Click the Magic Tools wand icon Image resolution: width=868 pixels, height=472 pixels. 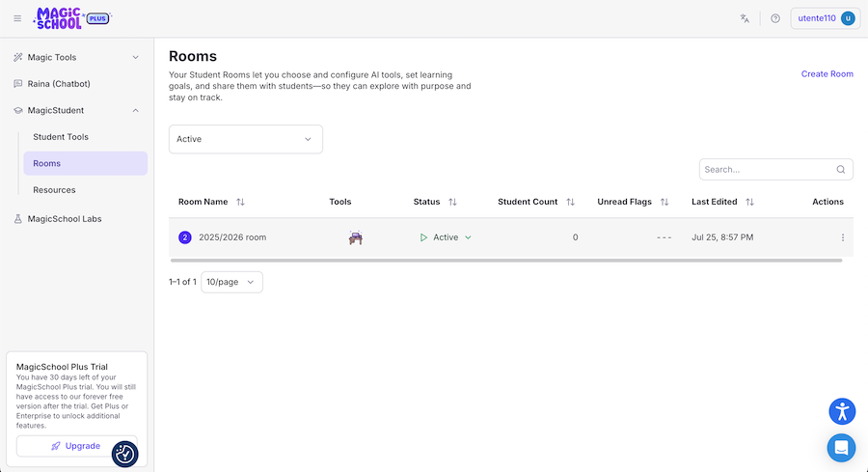(18, 57)
